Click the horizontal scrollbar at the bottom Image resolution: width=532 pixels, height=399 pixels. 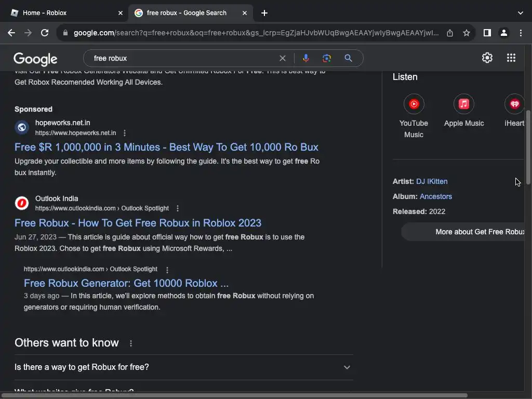234,395
